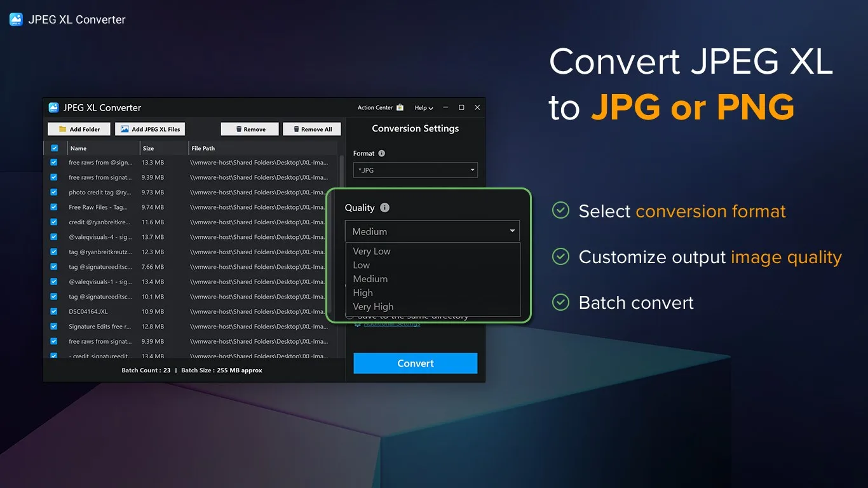The width and height of the screenshot is (868, 488).
Task: Toggle the select-all checkbox in the header
Action: [x=54, y=148]
